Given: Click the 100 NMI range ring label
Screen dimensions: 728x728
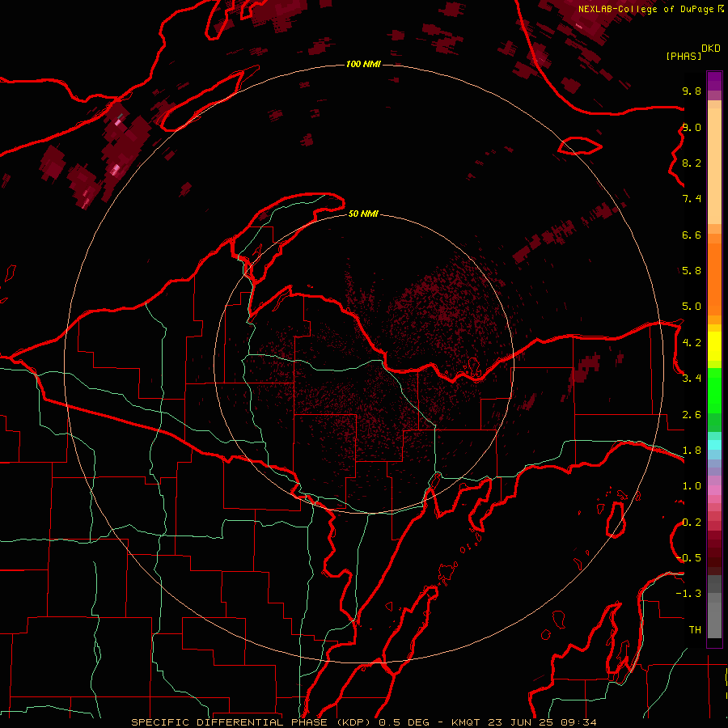Looking at the screenshot, I should (x=363, y=64).
